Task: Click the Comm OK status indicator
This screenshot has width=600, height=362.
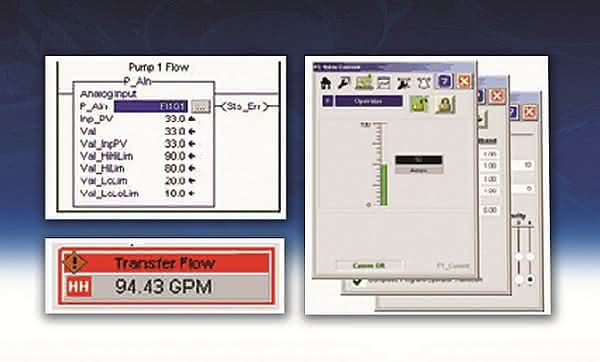Action: [368, 265]
